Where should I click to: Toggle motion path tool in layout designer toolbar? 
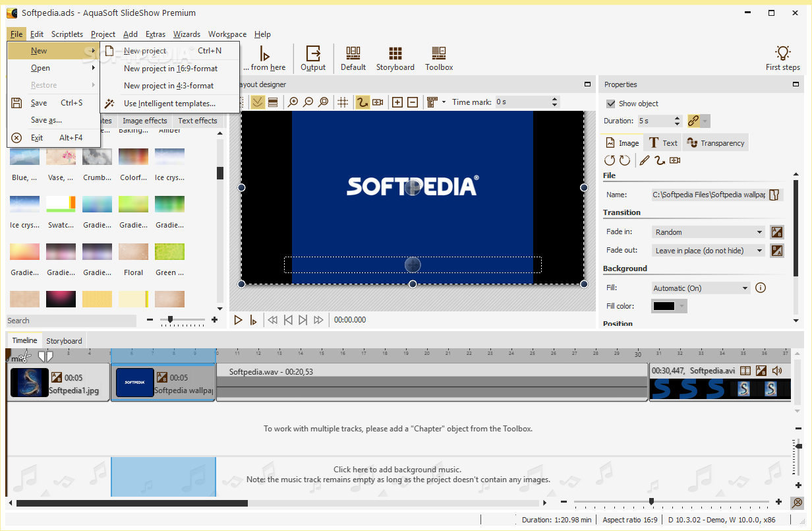click(x=362, y=102)
